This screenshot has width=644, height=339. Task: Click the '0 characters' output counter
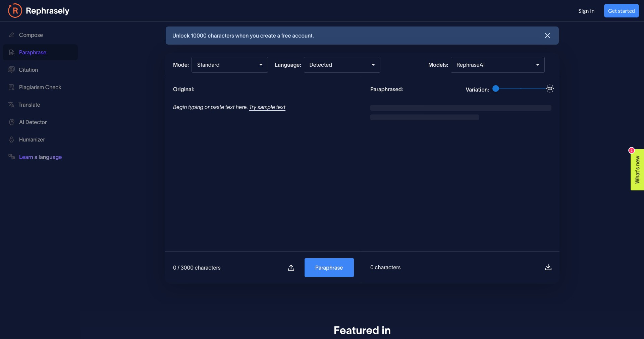point(385,267)
